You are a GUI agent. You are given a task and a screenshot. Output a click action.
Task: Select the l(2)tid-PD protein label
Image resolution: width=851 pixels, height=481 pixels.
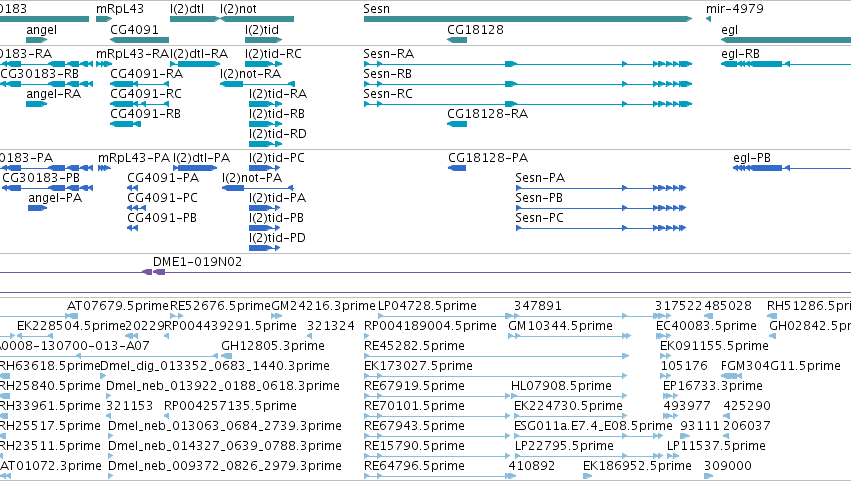click(x=277, y=238)
